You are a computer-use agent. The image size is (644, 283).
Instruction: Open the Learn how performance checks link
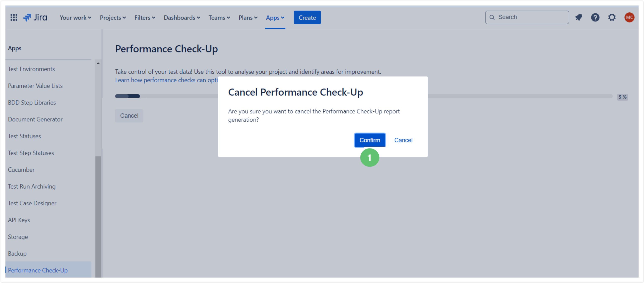166,80
